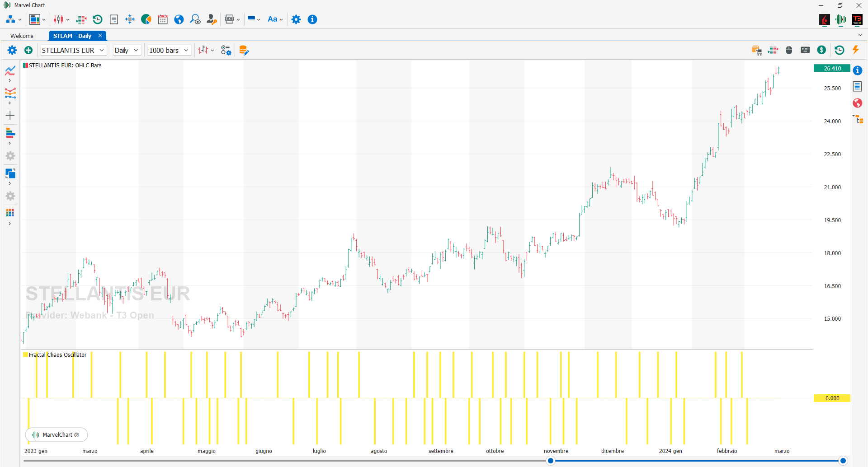Viewport: 868px width, 467px height.
Task: Click the orange database edit icon
Action: 244,50
